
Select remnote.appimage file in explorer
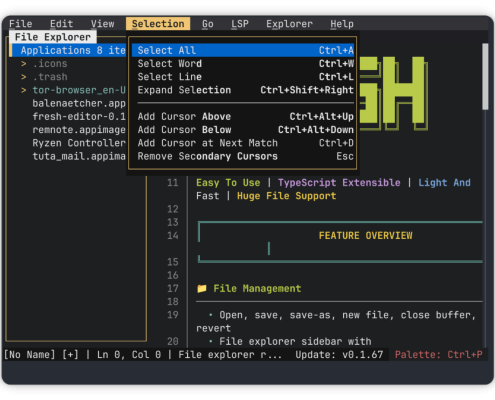[79, 130]
